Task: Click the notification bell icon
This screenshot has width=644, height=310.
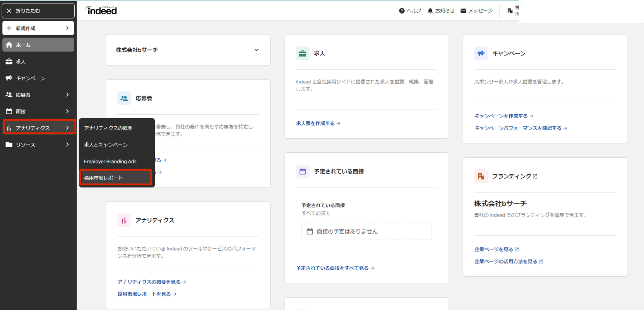Action: (x=430, y=11)
